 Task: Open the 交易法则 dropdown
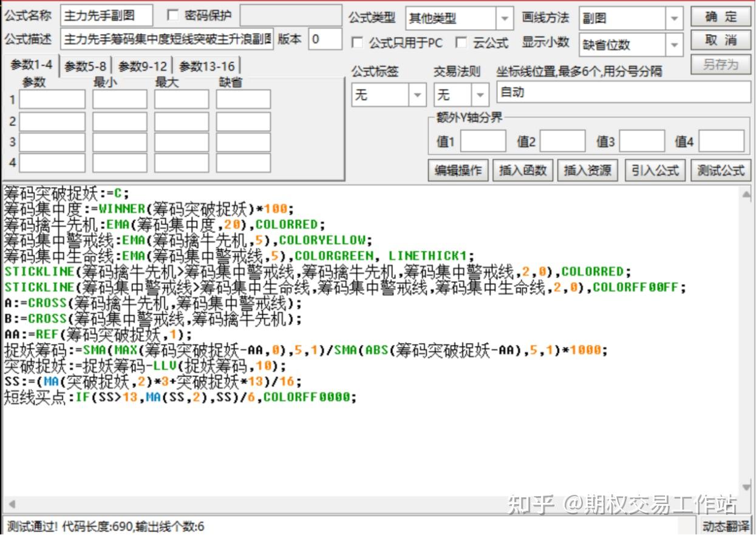(480, 95)
